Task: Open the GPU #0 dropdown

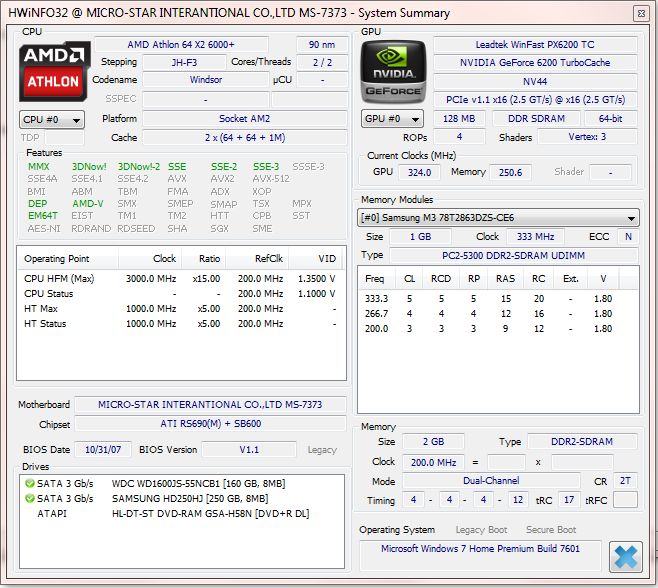Action: point(392,119)
